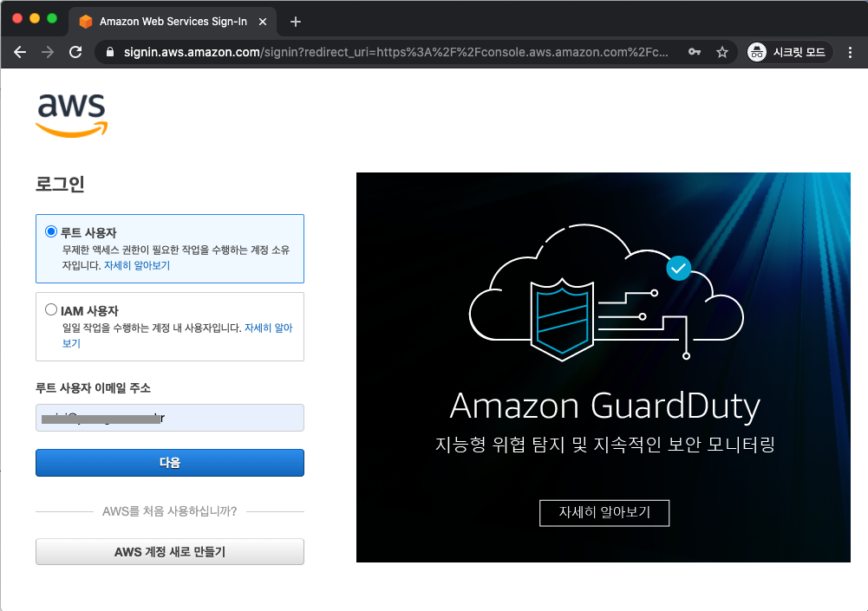Bookmark this page with the star icon
868x611 pixels.
(x=721, y=52)
